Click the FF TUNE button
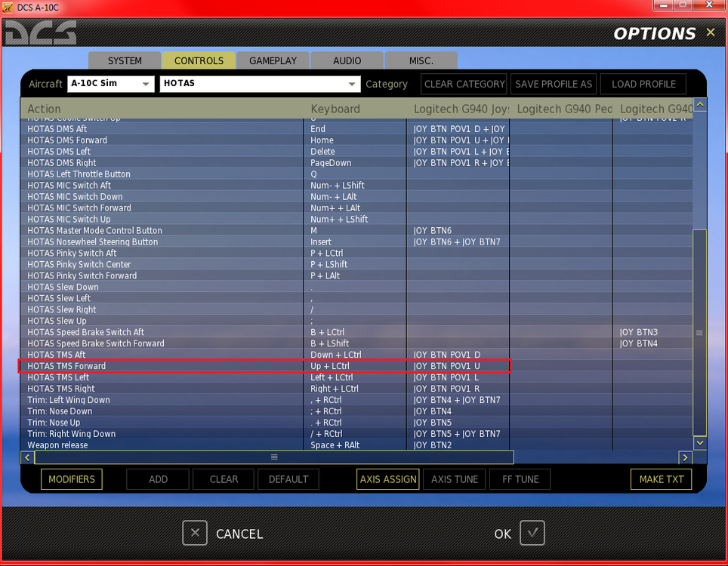This screenshot has width=728, height=566. (520, 479)
